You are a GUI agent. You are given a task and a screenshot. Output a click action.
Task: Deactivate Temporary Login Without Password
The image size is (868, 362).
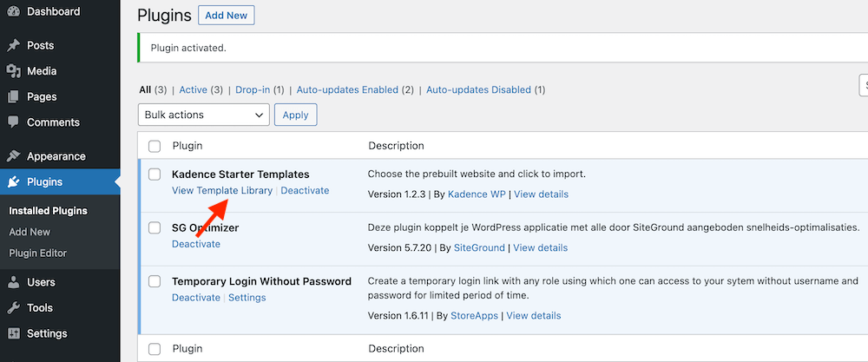tap(196, 297)
